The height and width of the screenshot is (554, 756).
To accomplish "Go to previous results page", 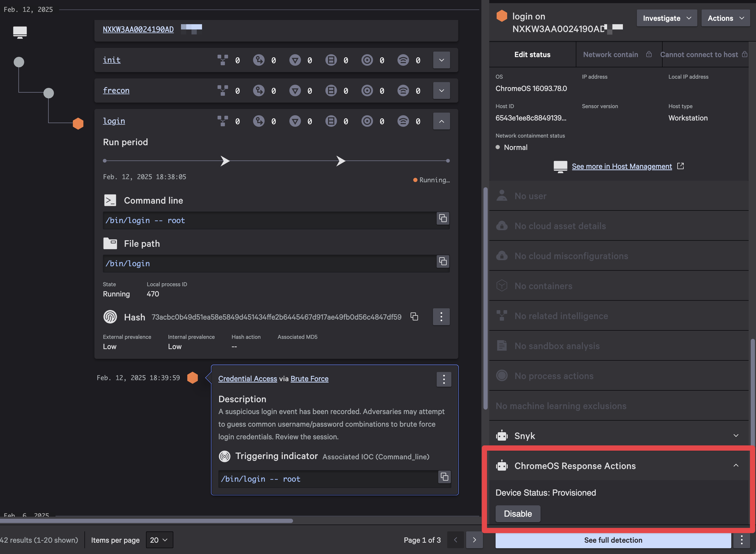I will 455,540.
